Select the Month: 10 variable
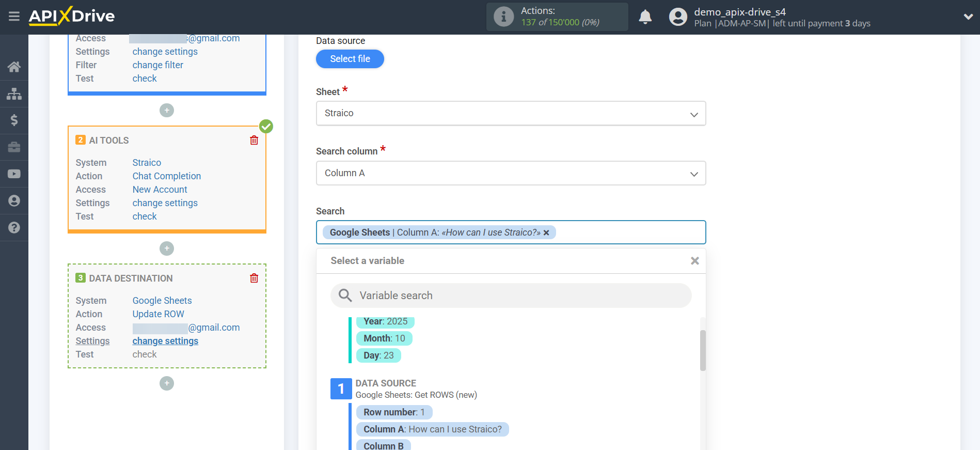This screenshot has height=450, width=980. pyautogui.click(x=384, y=338)
